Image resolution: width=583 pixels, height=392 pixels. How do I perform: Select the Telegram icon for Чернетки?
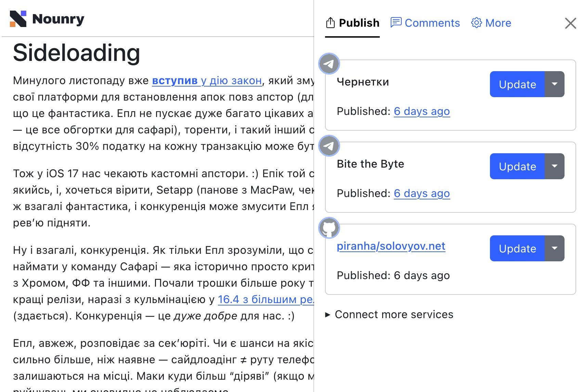(x=329, y=63)
